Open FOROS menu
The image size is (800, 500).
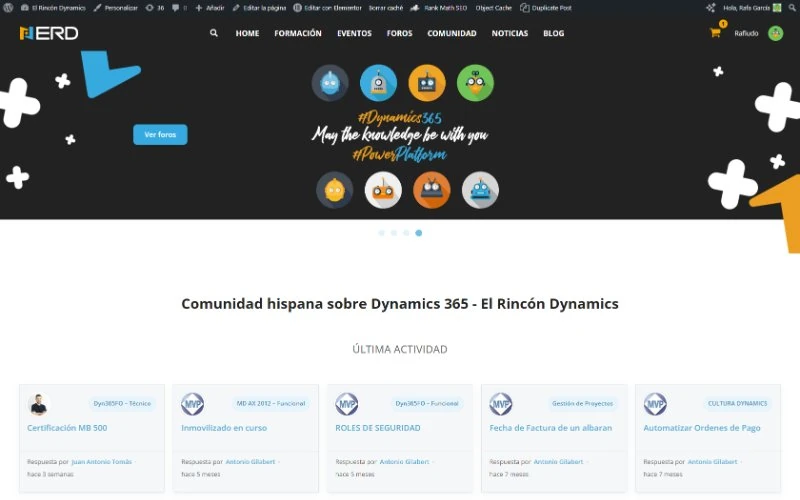point(399,33)
